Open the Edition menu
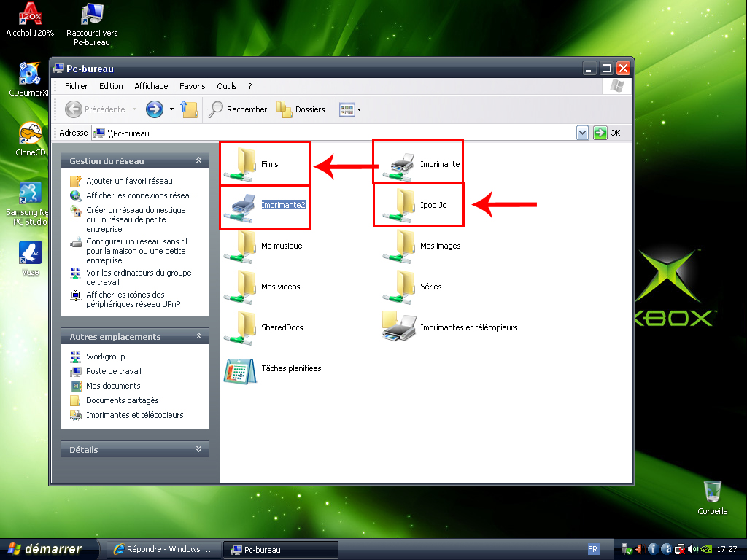747x560 pixels. click(x=111, y=86)
